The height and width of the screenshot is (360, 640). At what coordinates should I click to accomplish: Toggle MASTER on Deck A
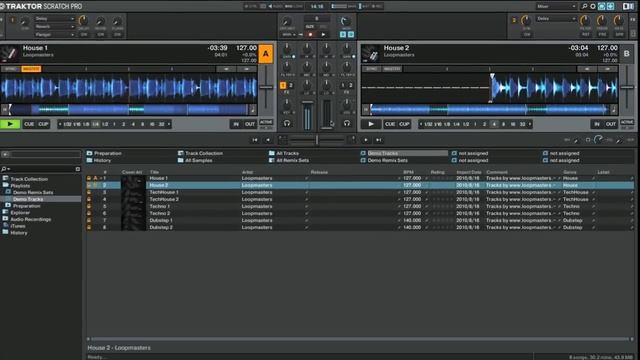coord(31,69)
